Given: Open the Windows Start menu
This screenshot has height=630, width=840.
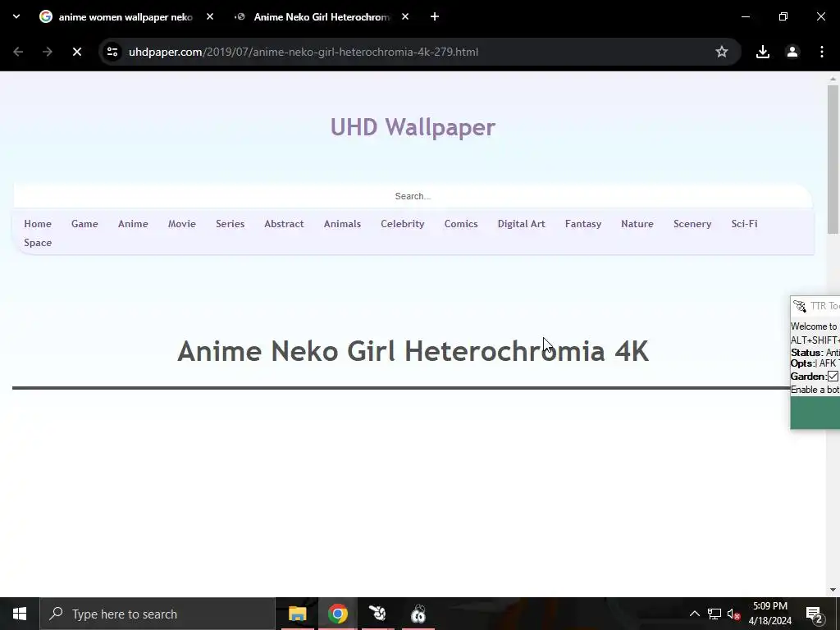Looking at the screenshot, I should coord(20,614).
